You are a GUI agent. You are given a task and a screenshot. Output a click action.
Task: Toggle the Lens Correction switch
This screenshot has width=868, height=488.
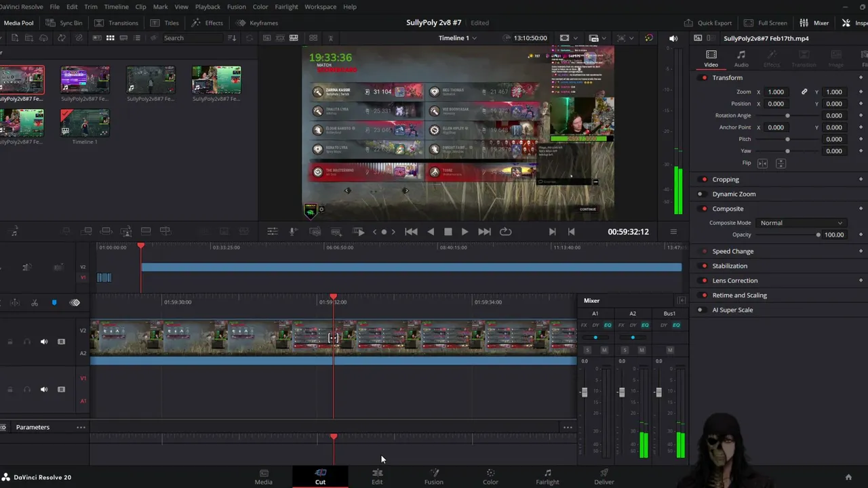pyautogui.click(x=704, y=281)
